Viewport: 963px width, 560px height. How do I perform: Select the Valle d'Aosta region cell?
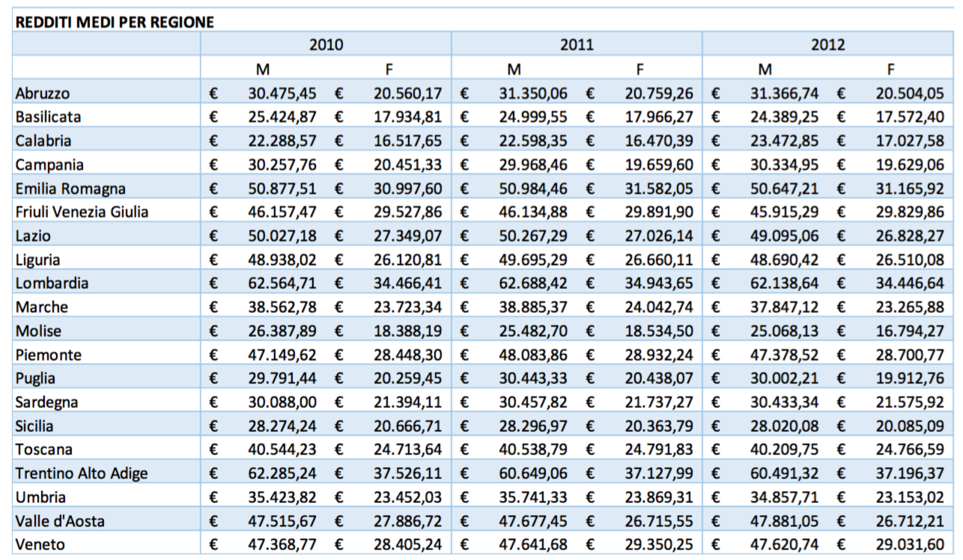point(106,520)
